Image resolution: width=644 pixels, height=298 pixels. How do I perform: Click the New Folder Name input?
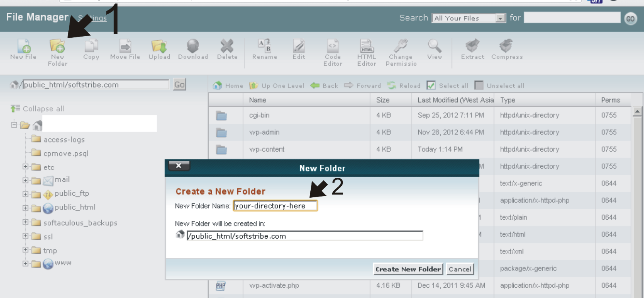[x=275, y=206]
